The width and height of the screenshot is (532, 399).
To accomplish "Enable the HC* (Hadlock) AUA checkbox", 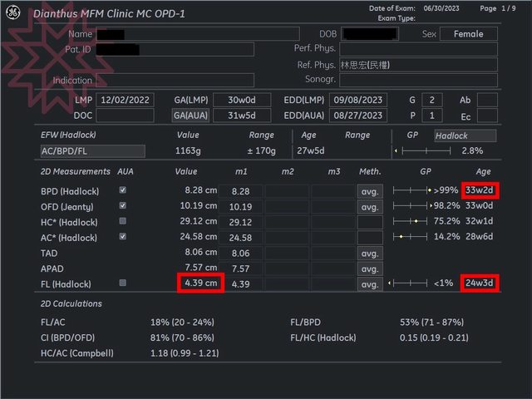I will [x=123, y=222].
